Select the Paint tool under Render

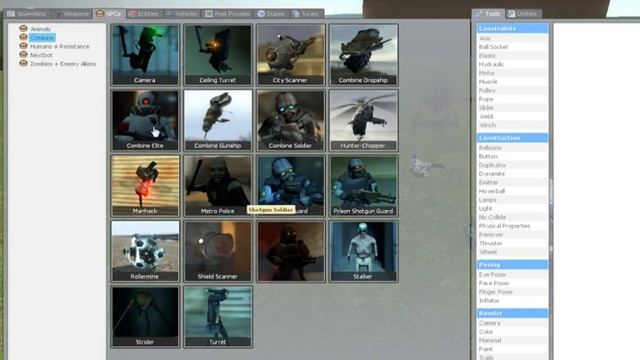pos(512,349)
